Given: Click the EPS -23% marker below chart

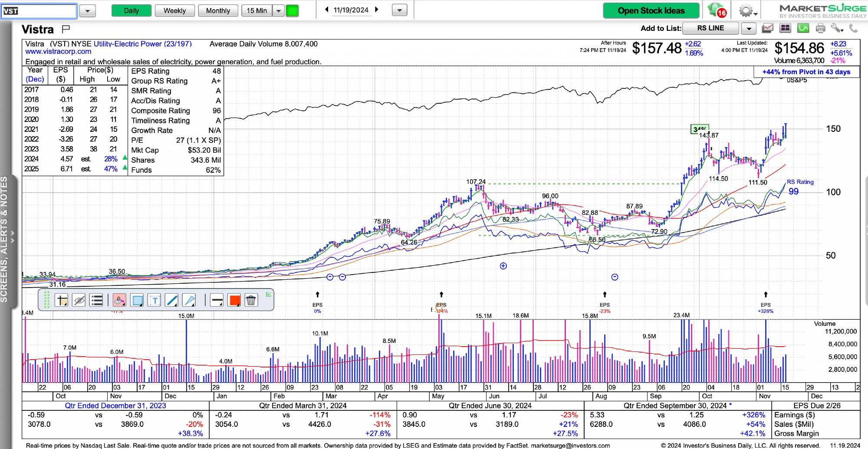Looking at the screenshot, I should coord(605,308).
